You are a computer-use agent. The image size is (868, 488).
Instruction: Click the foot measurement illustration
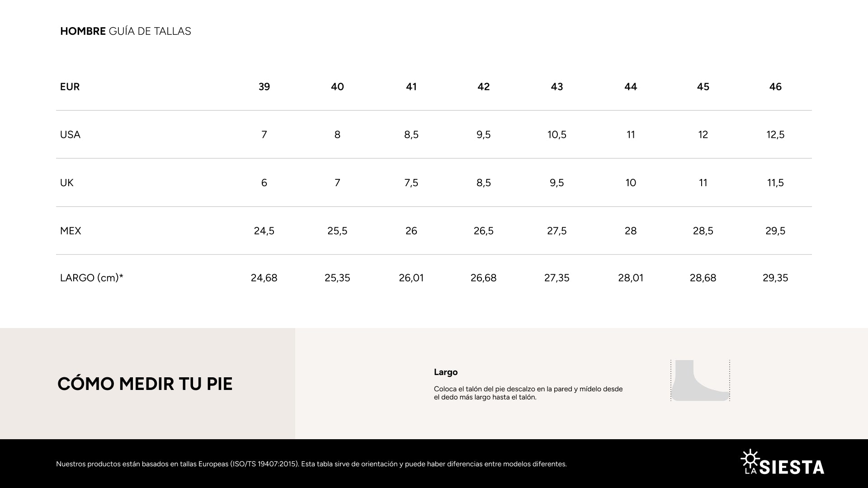click(x=700, y=380)
